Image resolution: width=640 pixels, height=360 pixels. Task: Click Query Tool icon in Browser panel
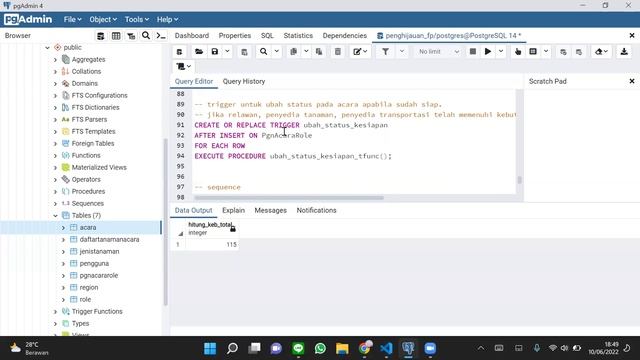tap(100, 36)
